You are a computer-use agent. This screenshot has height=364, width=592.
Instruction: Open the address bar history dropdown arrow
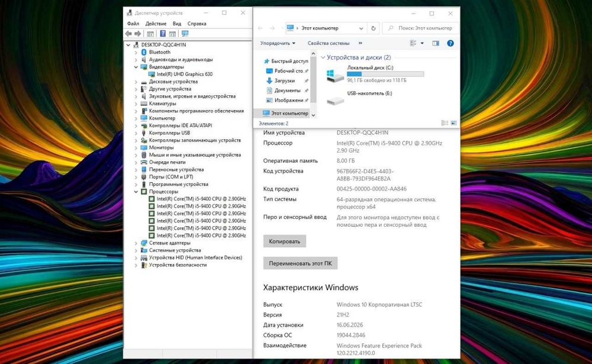click(361, 28)
